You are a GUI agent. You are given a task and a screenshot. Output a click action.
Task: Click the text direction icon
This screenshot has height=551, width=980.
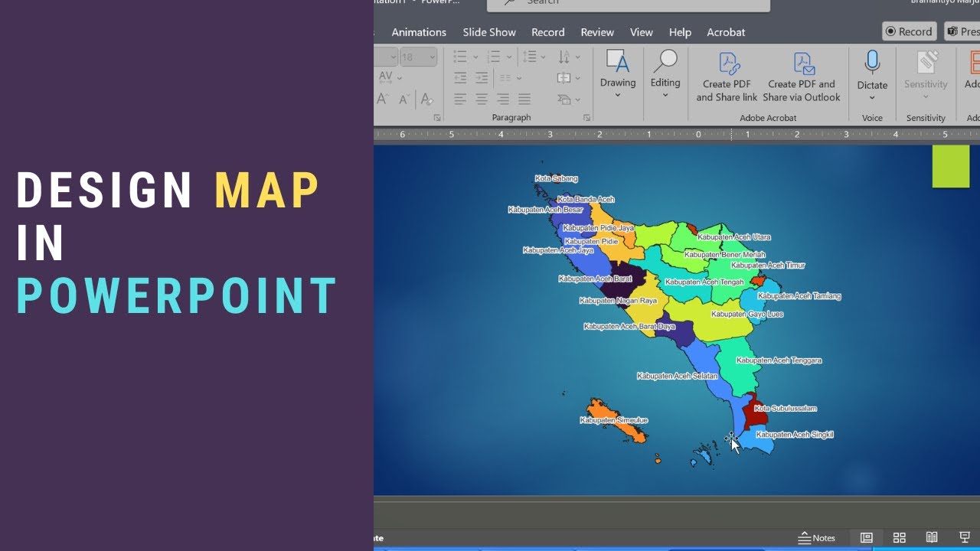[564, 57]
